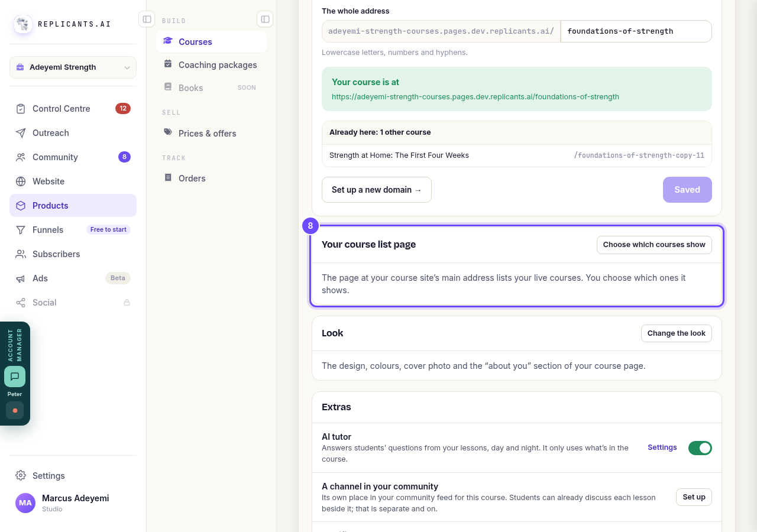757x532 pixels.
Task: Select Funnels in sidebar
Action: coord(73,230)
